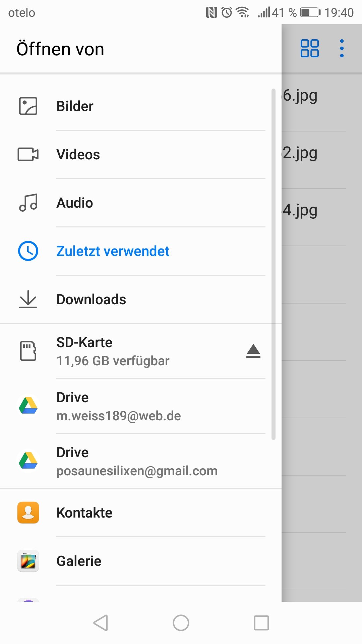
Task: Tap the SD card icon
Action: pos(28,351)
